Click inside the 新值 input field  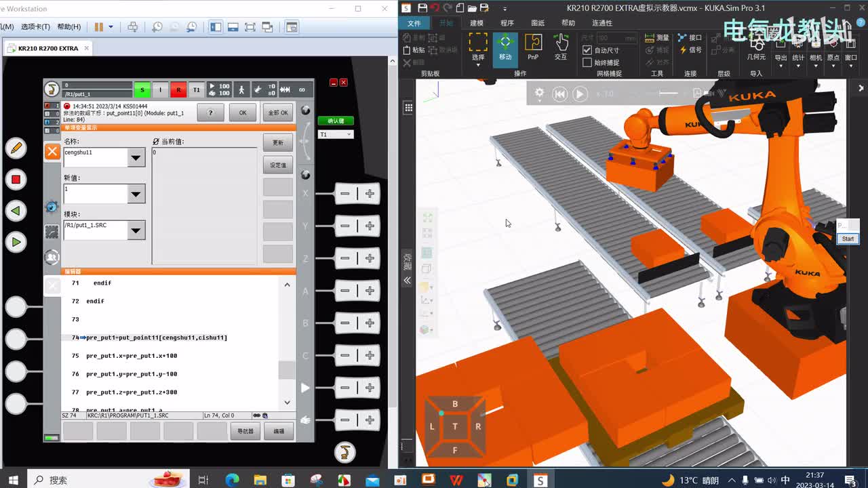[x=96, y=194]
